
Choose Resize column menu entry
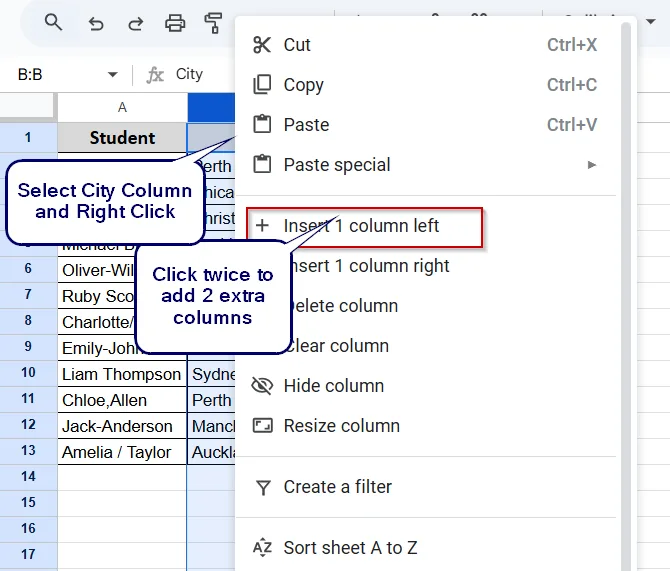(425, 426)
